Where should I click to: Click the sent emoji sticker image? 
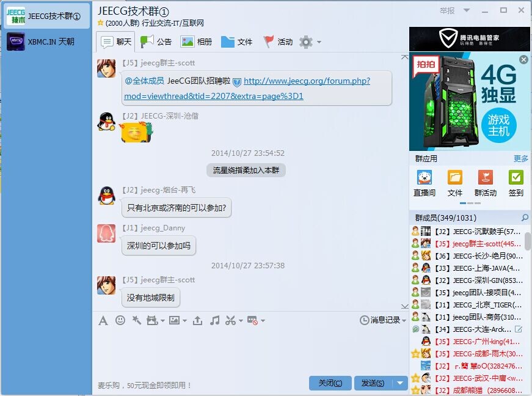pos(137,133)
